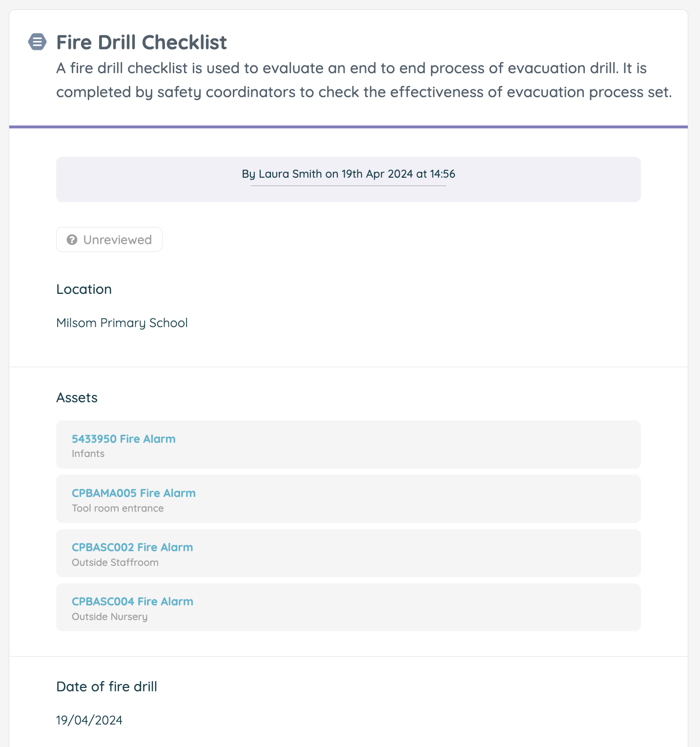Click the By Laura Smith submission banner

(349, 179)
